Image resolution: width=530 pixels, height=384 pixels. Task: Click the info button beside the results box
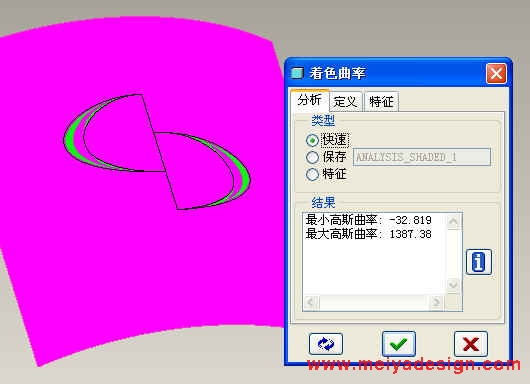point(478,262)
